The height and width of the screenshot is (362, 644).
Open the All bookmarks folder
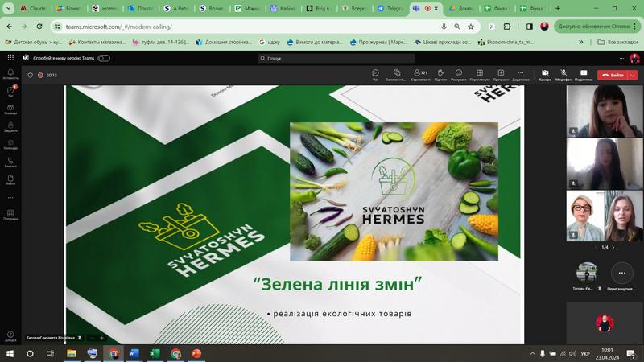(617, 42)
